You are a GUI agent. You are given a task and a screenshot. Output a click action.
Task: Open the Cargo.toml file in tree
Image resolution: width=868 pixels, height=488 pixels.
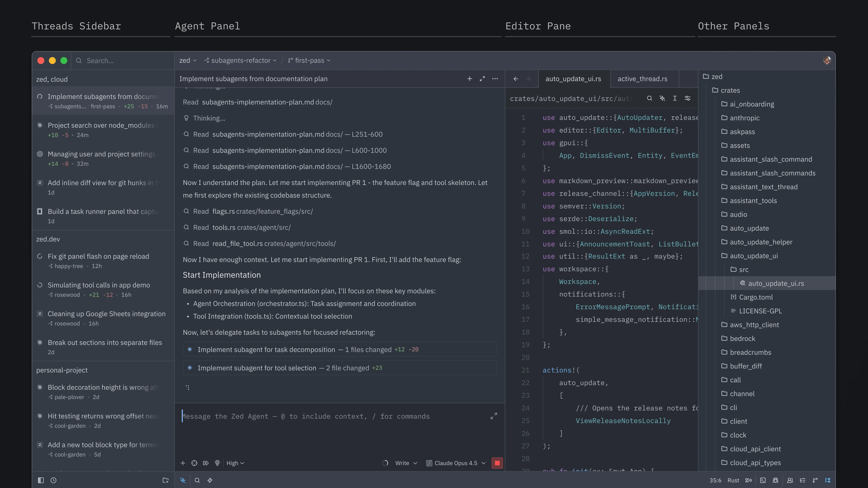coord(756,297)
